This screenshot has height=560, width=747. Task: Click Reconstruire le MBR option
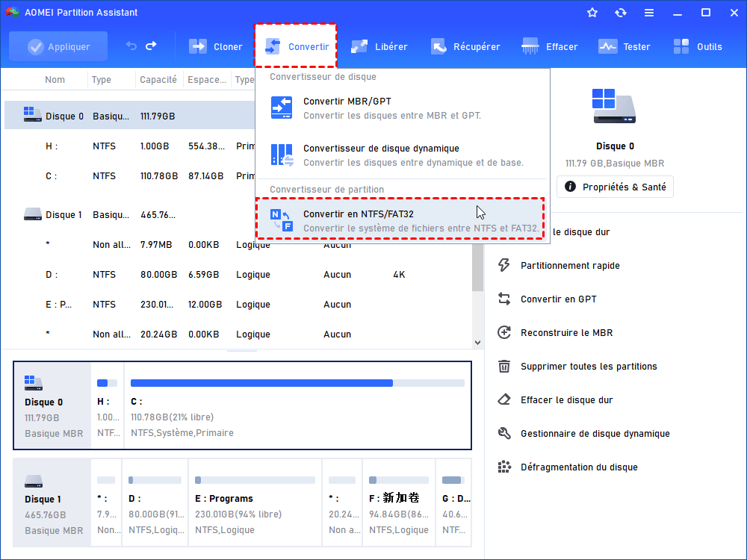click(566, 332)
